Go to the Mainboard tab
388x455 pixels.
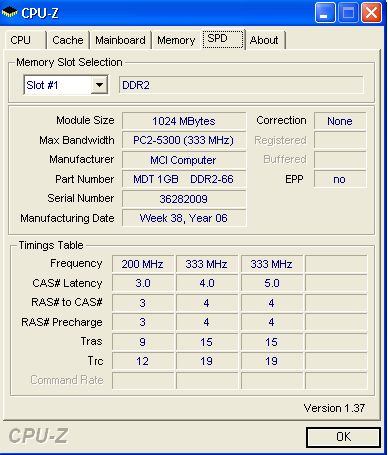coord(120,40)
